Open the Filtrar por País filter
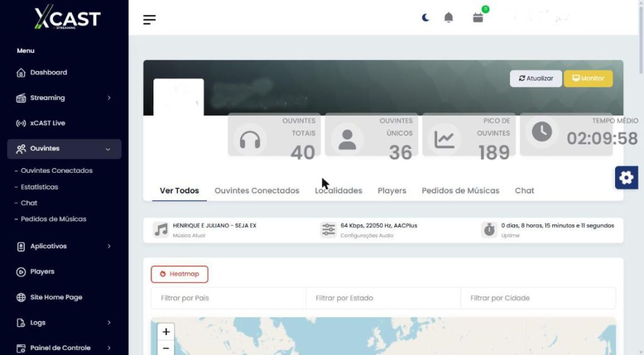The image size is (644, 355). click(228, 298)
